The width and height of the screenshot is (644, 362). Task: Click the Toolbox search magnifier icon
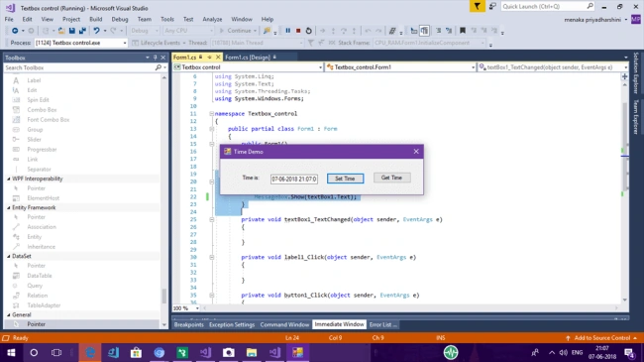[x=159, y=67]
